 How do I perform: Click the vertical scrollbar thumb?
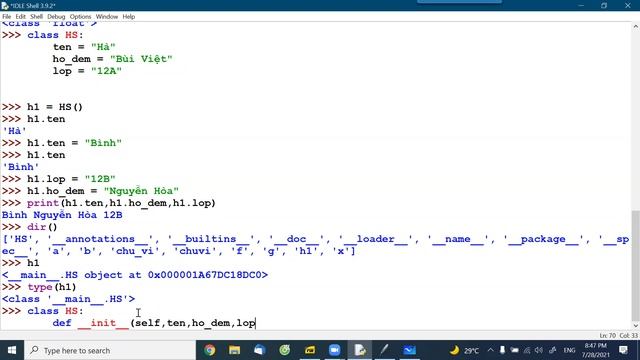tap(636, 265)
